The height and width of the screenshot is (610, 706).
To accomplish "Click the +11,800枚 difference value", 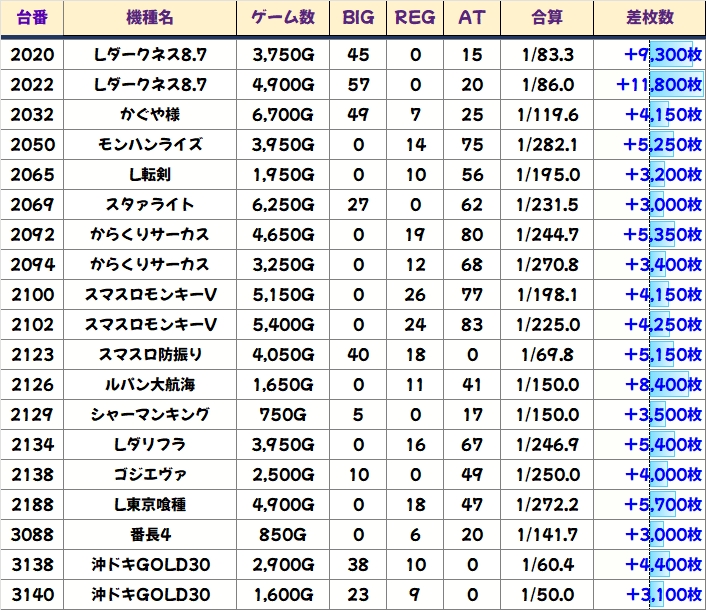I will pyautogui.click(x=659, y=85).
